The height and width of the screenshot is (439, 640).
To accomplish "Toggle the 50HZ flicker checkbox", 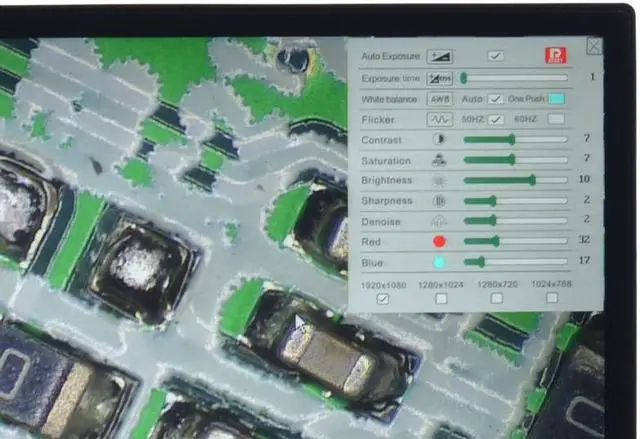I will coord(495,119).
